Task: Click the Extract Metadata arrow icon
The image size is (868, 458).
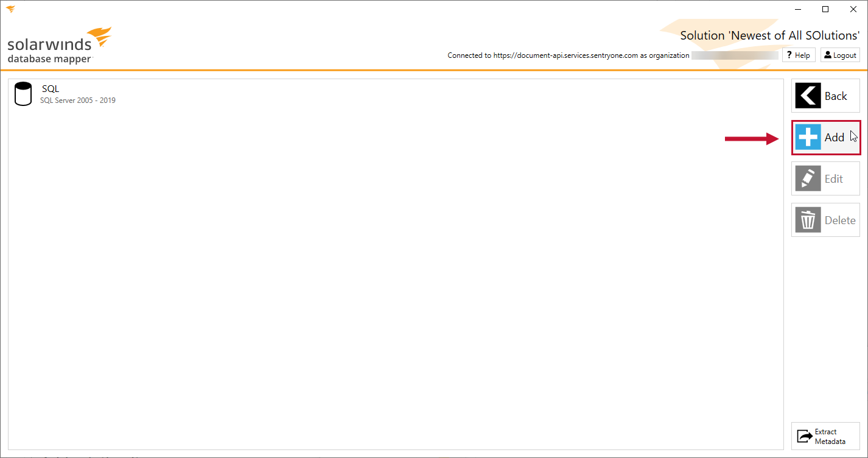Action: coord(805,436)
